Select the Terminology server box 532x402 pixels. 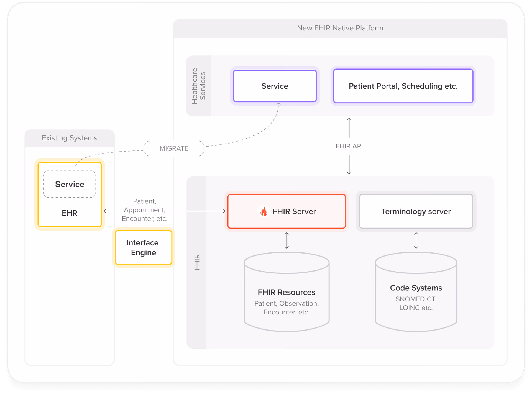click(416, 211)
